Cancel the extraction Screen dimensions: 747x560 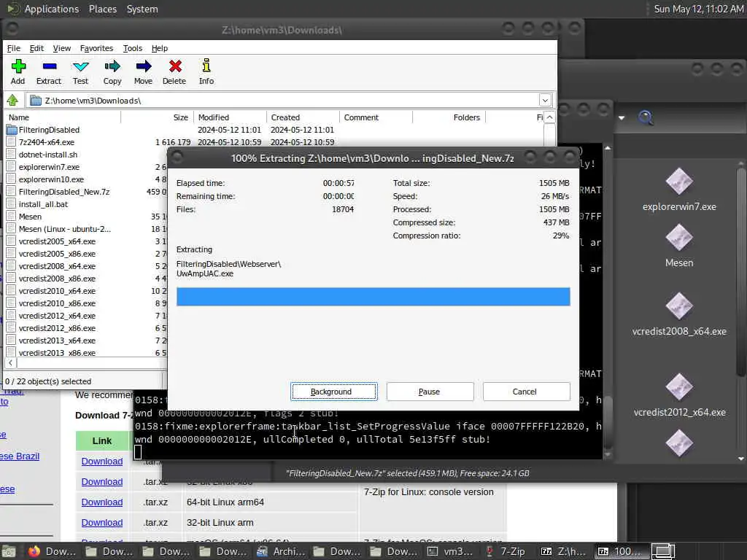pyautogui.click(x=526, y=392)
